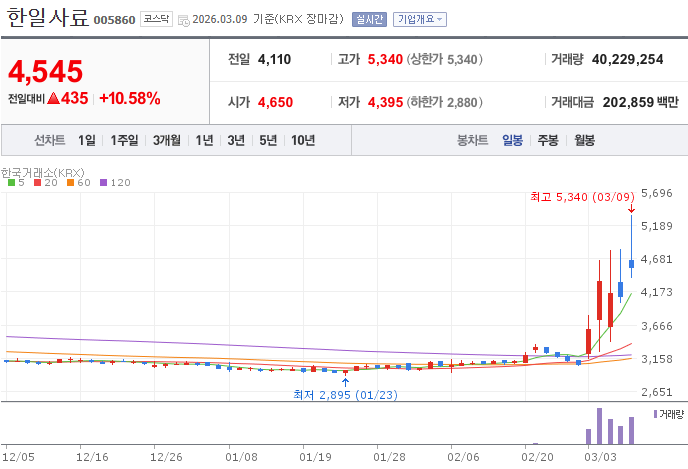
Task: Click the 한국거래소(KRX) chart label
Action: tap(43, 173)
